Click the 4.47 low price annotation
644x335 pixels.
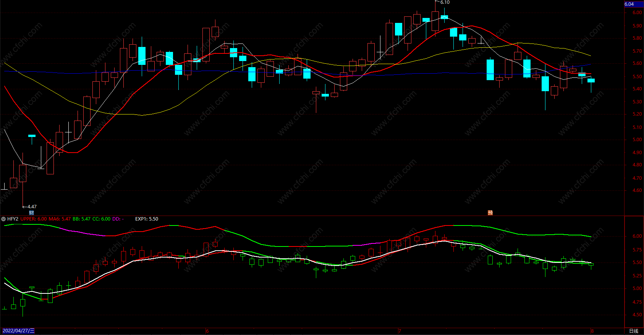(32, 207)
